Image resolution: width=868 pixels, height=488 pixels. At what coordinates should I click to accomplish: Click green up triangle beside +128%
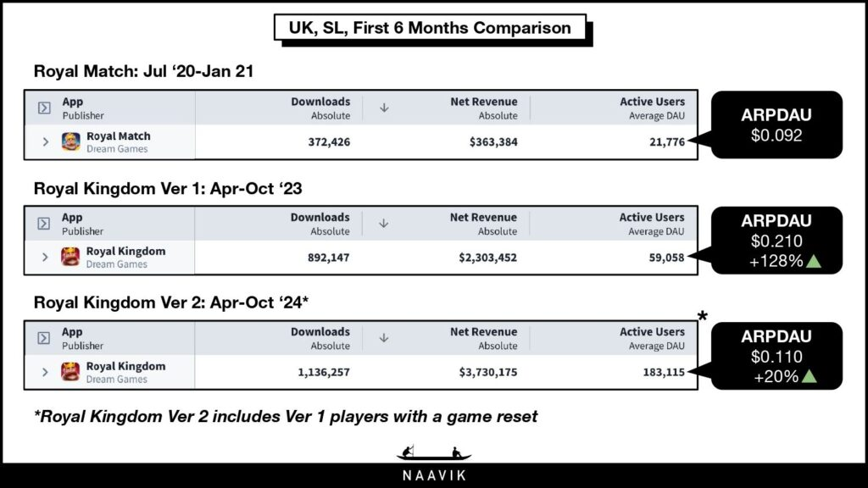point(814,261)
